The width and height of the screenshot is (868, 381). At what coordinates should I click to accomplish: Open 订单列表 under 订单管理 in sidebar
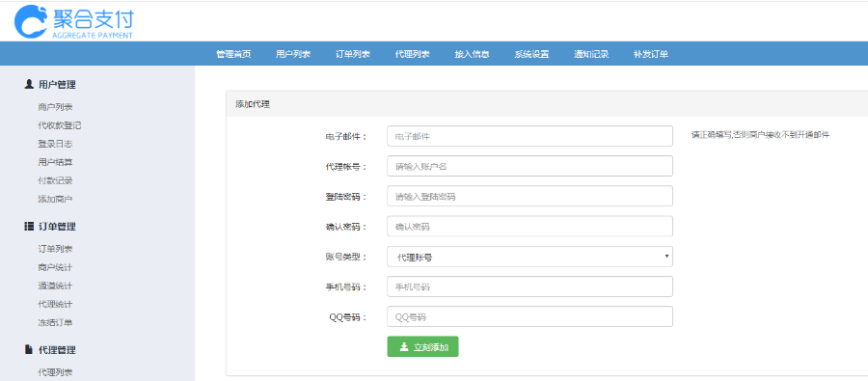(x=55, y=249)
